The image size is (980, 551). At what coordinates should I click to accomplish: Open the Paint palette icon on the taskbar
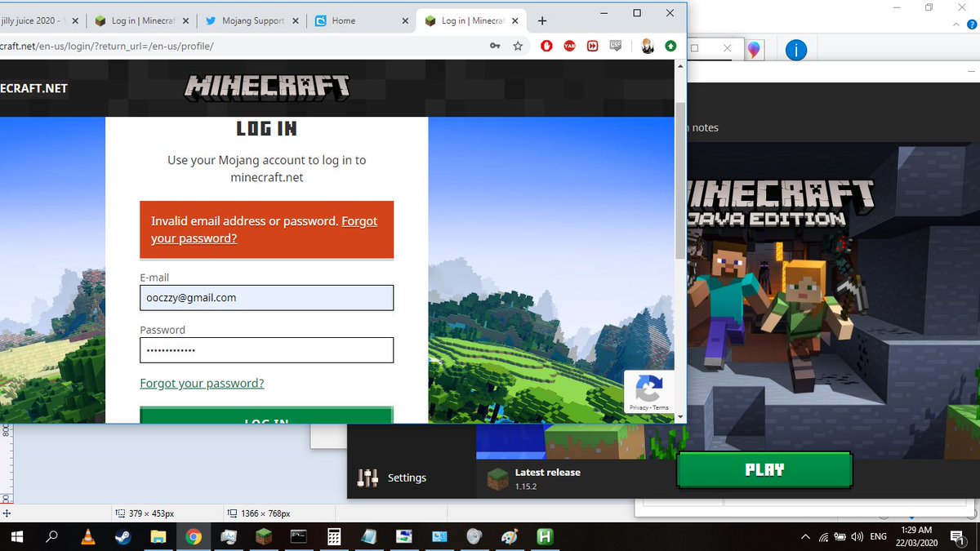pyautogui.click(x=509, y=537)
